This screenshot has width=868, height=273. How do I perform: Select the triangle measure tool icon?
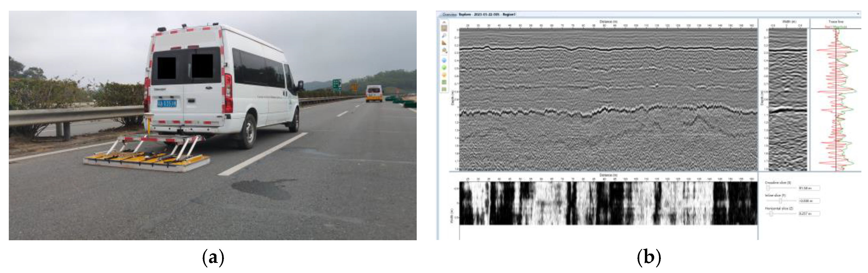(x=444, y=43)
